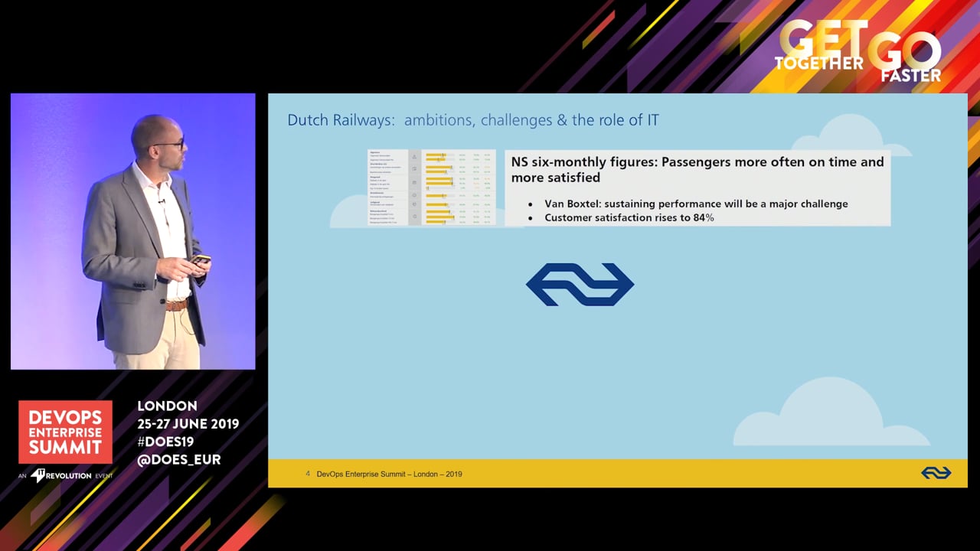
Task: Click the large NS railway logo in slide center
Action: [x=580, y=285]
